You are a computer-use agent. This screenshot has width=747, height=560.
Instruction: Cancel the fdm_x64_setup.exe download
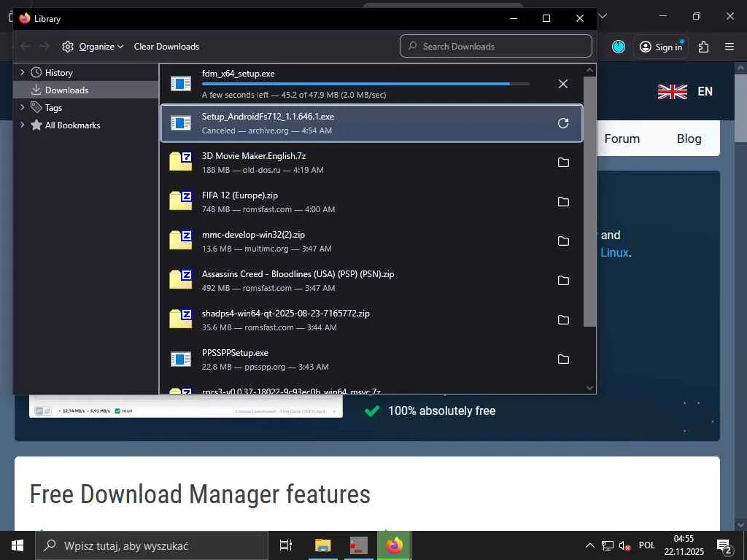(562, 84)
